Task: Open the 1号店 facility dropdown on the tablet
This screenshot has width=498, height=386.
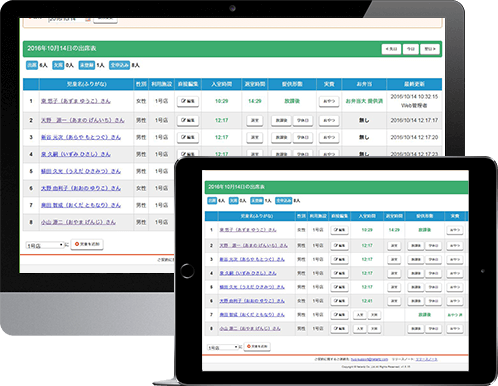Action: (223, 347)
